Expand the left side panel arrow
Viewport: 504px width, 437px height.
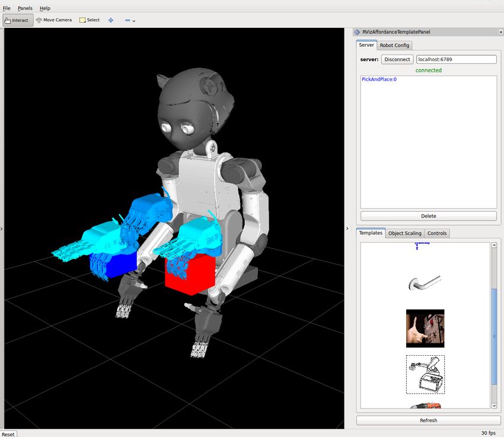pos(2,229)
